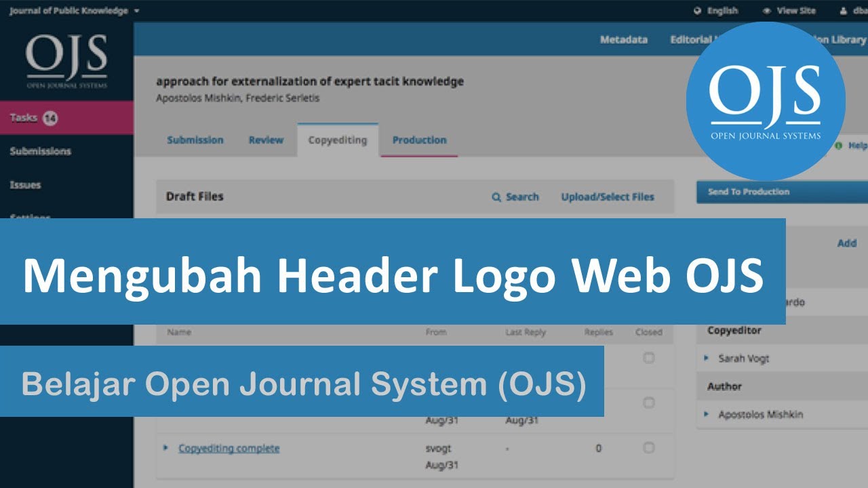Open the Copyediting complete discussion link
Viewport: 868px width, 488px height.
pos(229,449)
